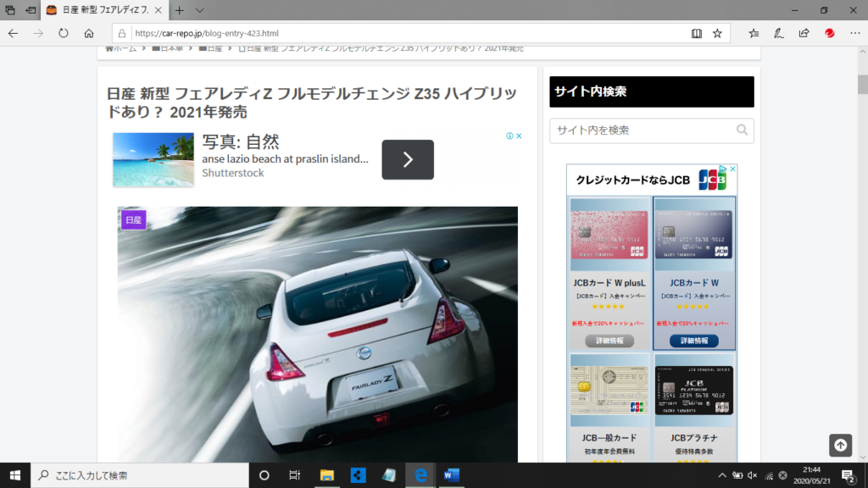Set the current tabs aside
The height and width of the screenshot is (488, 868).
[31, 10]
